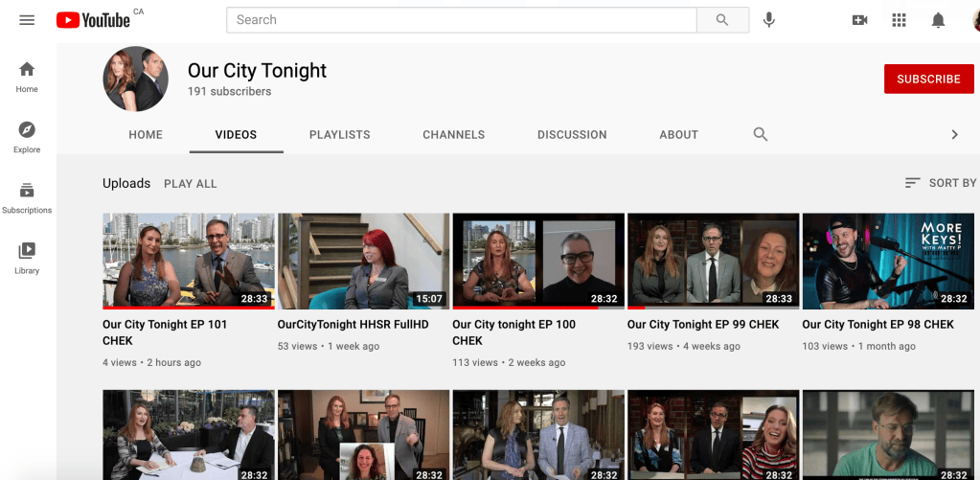Image resolution: width=980 pixels, height=480 pixels.
Task: Click Play All uploads
Action: (x=190, y=184)
